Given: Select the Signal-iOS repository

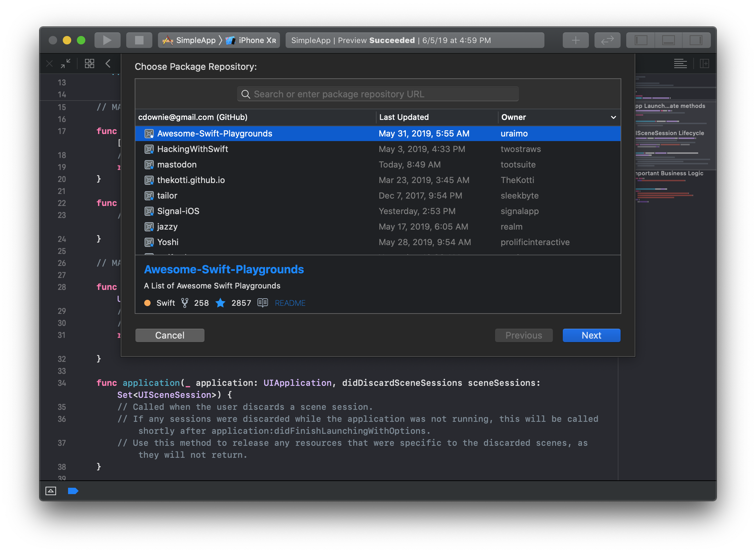Looking at the screenshot, I should (378, 211).
